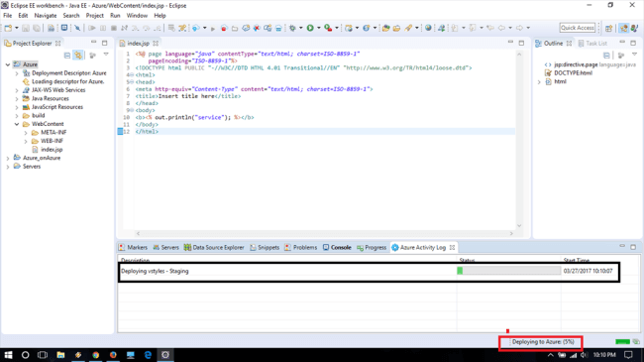Image resolution: width=644 pixels, height=362 pixels.
Task: Open File Explorer from taskbar
Action: coord(60,355)
